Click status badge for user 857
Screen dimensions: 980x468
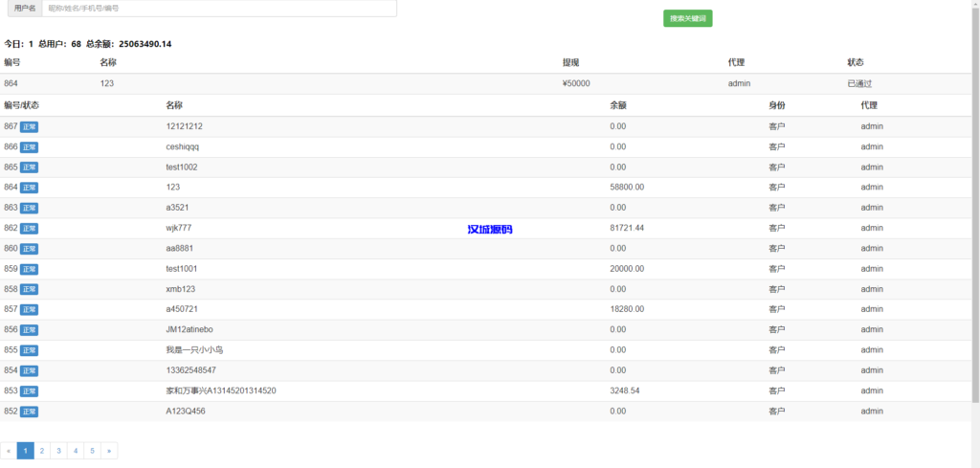coord(30,309)
